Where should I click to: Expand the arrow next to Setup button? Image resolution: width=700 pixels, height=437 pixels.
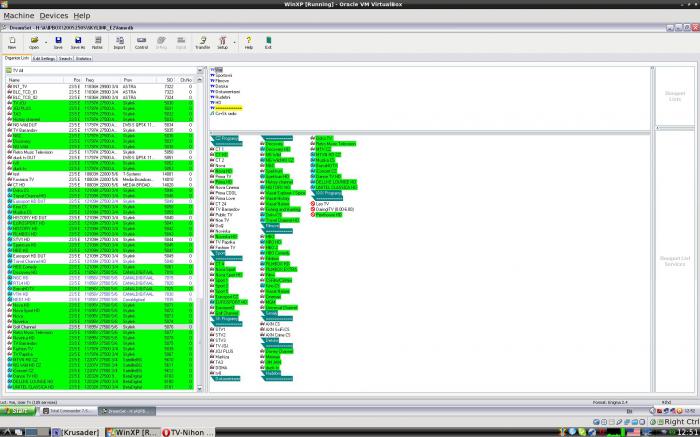point(234,43)
